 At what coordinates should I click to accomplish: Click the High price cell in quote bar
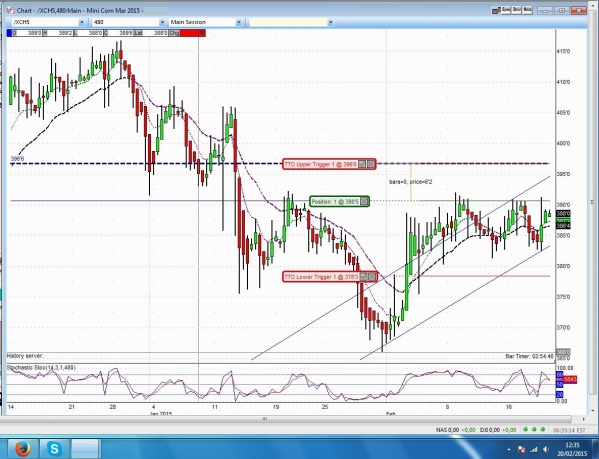pos(58,33)
